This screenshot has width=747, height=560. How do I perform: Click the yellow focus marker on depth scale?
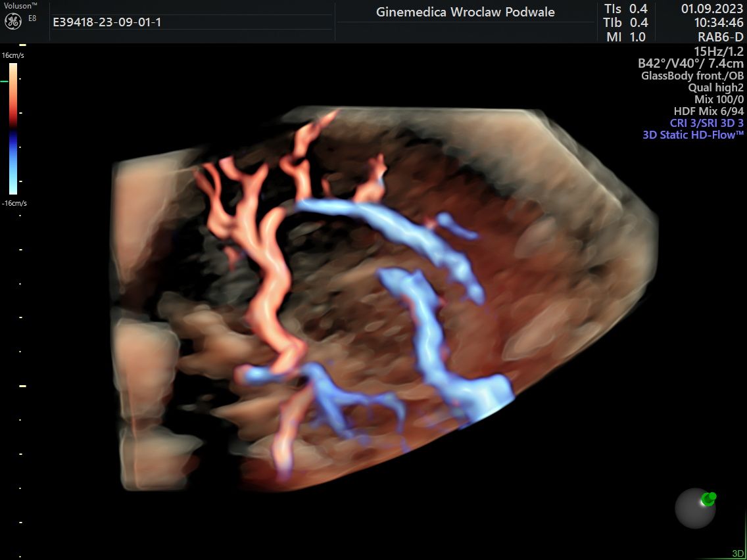click(x=22, y=386)
